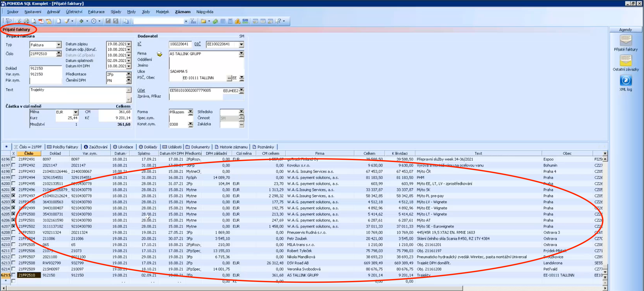Click the paintbrush icon in the toolbar

pyautogui.click(x=67, y=21)
